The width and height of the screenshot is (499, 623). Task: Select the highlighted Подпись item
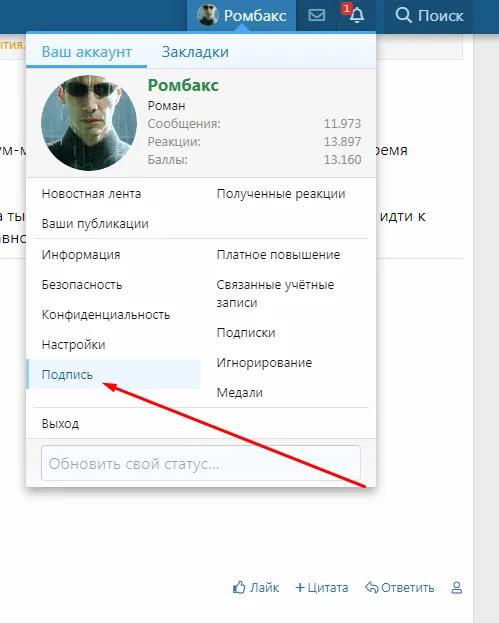tap(113, 374)
